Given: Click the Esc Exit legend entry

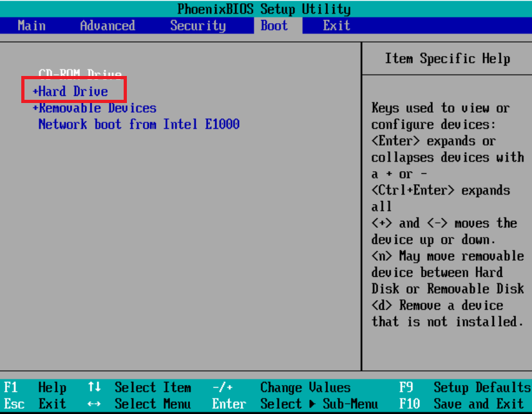Looking at the screenshot, I should click(32, 404).
